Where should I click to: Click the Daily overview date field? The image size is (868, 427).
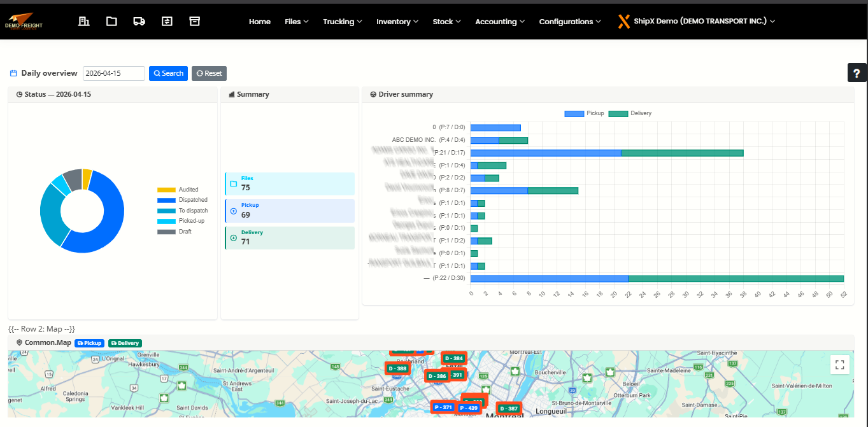point(114,73)
